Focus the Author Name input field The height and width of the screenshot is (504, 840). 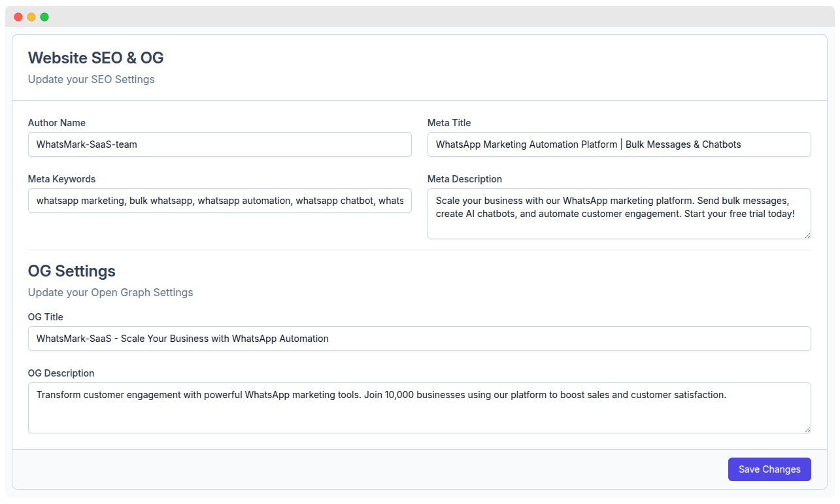pyautogui.click(x=220, y=144)
